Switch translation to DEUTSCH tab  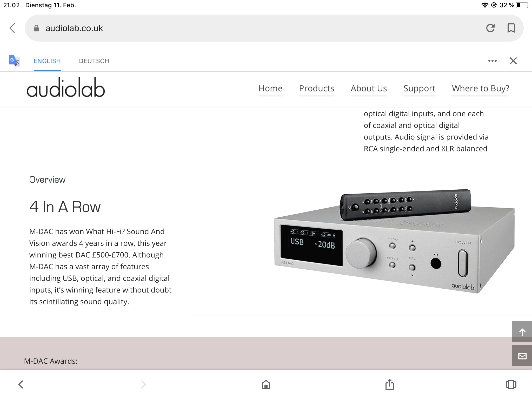tap(94, 61)
